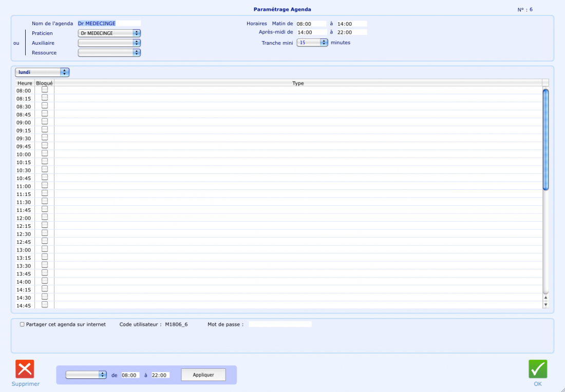Tick the Bloqué checkbox at 09:00
The height and width of the screenshot is (392, 565).
click(45, 121)
